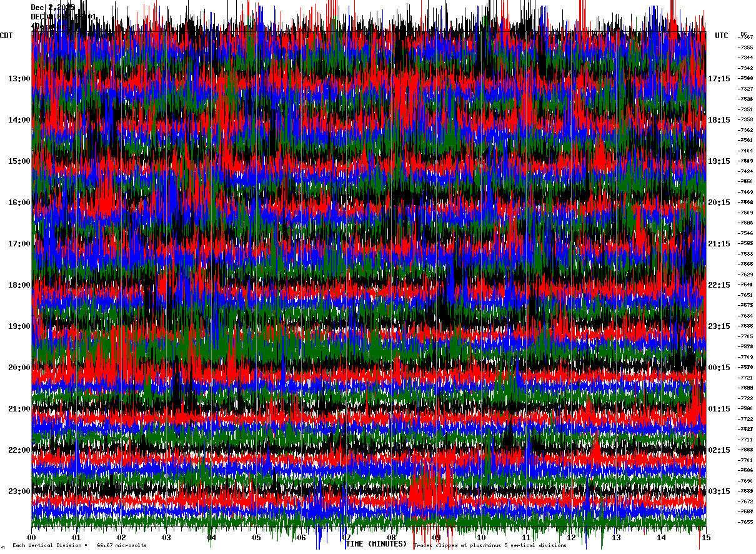Click the DC offset value -7546
The width and height of the screenshot is (756, 554).
point(745,233)
